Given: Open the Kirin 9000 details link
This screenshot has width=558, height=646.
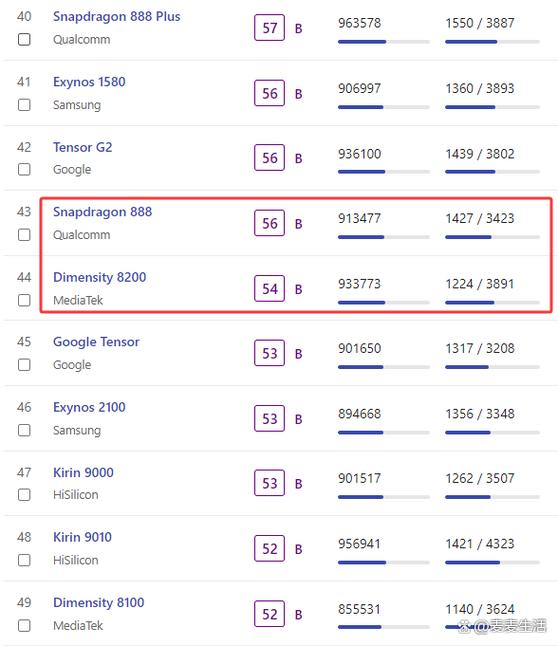Looking at the screenshot, I should [83, 472].
